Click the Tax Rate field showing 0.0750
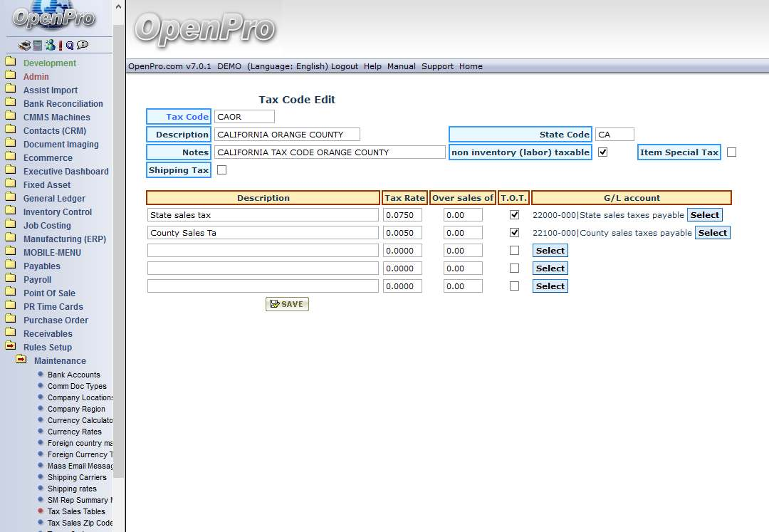 [x=402, y=215]
